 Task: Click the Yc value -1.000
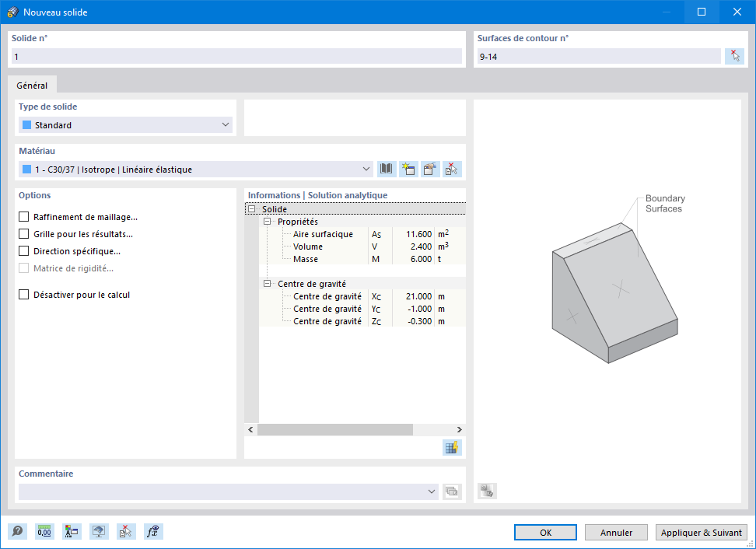(x=421, y=309)
